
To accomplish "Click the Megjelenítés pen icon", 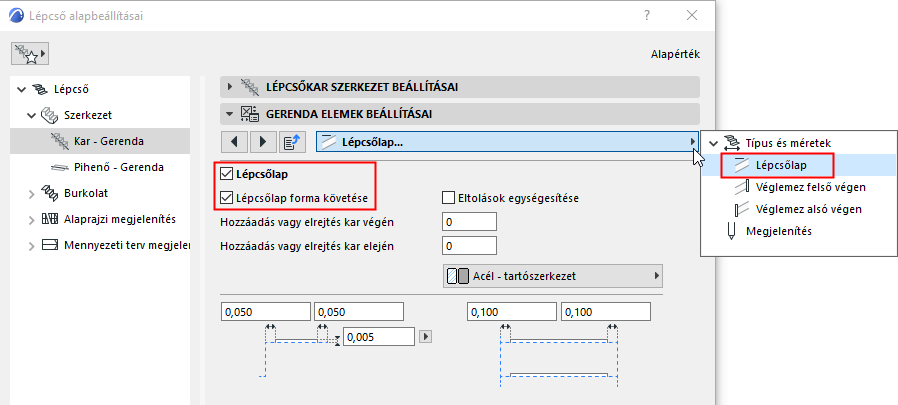I will click(731, 231).
